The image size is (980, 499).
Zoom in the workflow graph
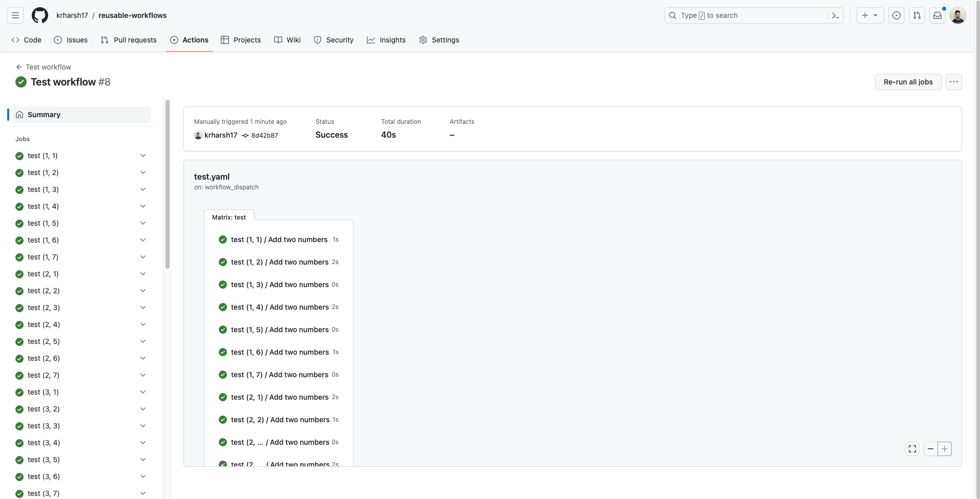(x=945, y=449)
